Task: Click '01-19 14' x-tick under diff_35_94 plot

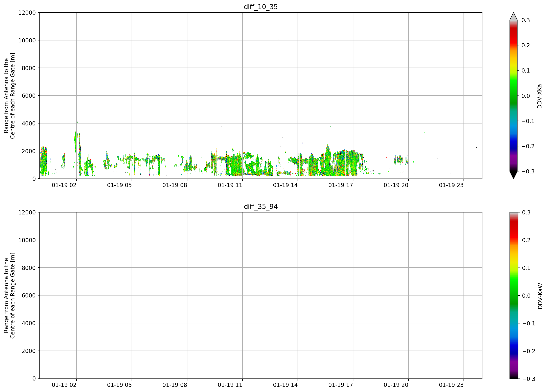Action: [285, 385]
